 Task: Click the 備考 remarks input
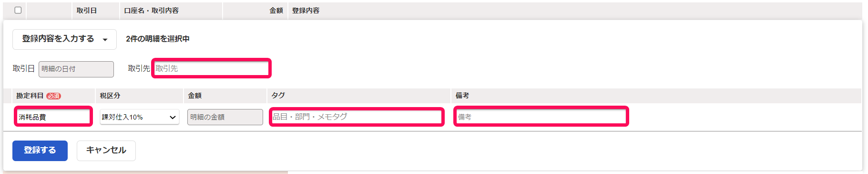(541, 117)
